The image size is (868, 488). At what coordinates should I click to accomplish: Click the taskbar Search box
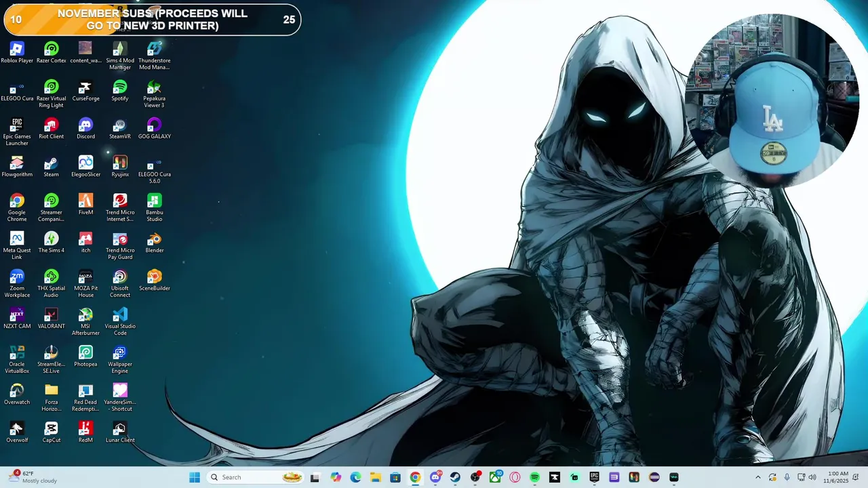[x=255, y=477]
